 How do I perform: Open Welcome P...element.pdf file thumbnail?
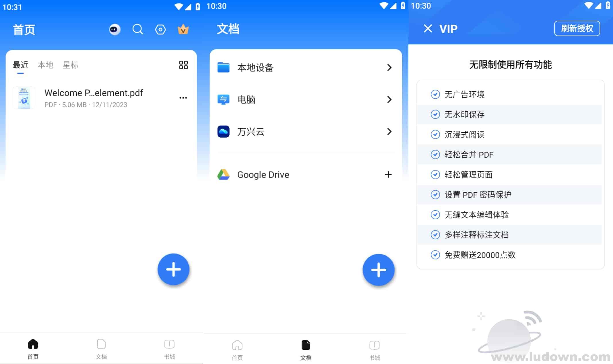click(24, 97)
